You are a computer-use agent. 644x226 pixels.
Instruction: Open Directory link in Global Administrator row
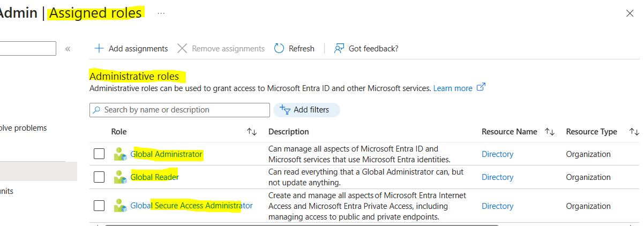click(497, 154)
